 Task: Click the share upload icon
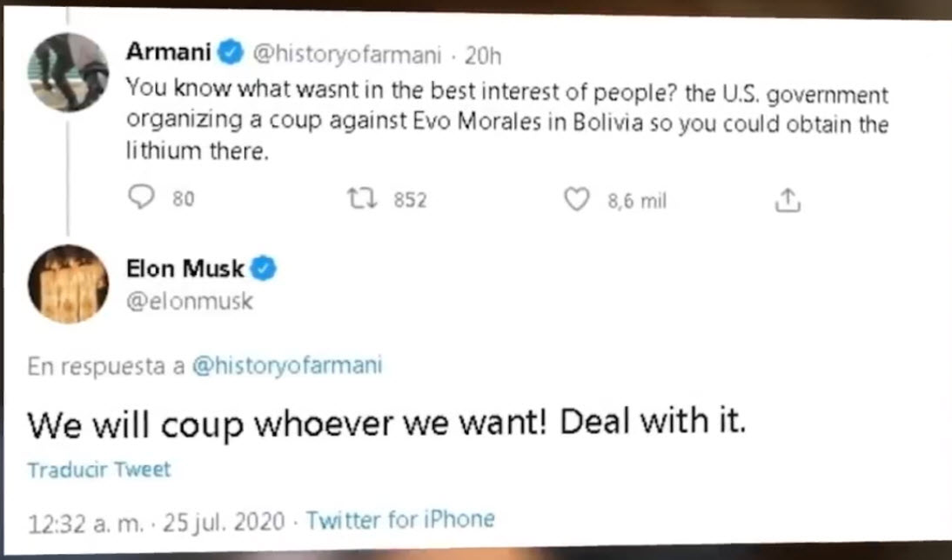787,201
